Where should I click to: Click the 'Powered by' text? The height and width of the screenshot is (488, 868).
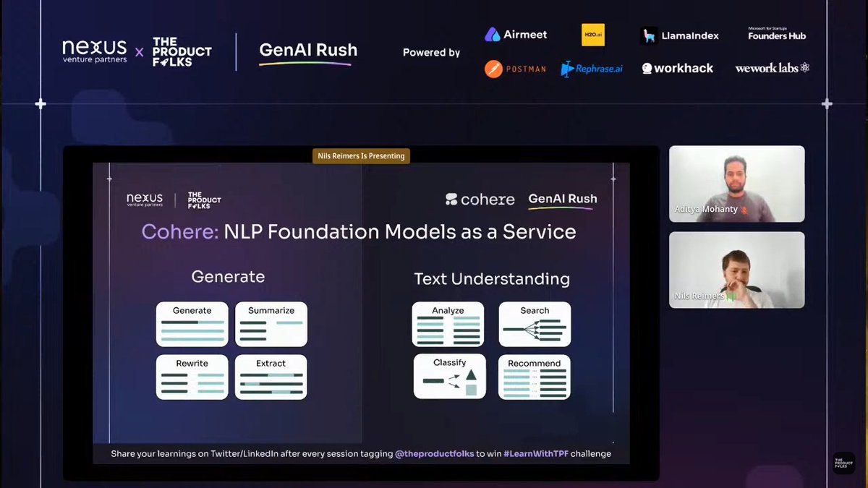(x=431, y=52)
